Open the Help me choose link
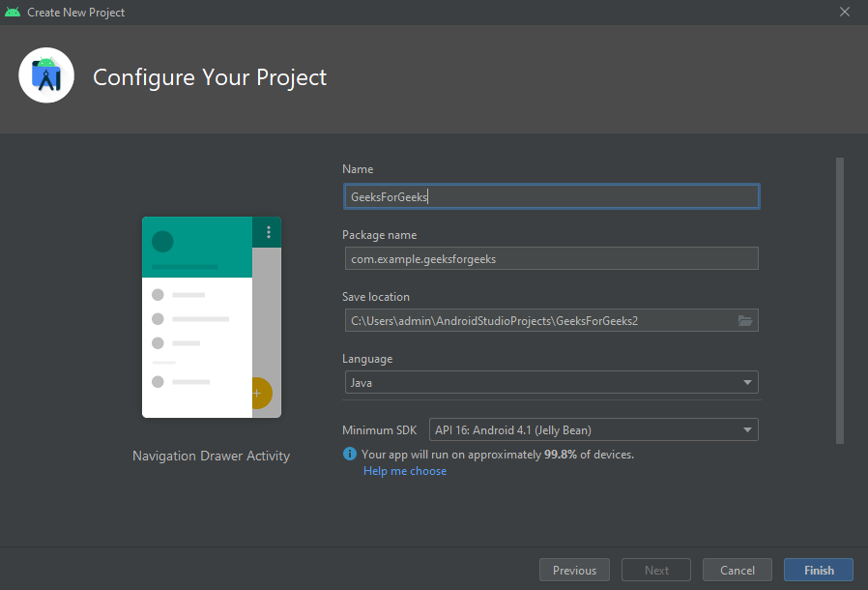 (x=405, y=471)
